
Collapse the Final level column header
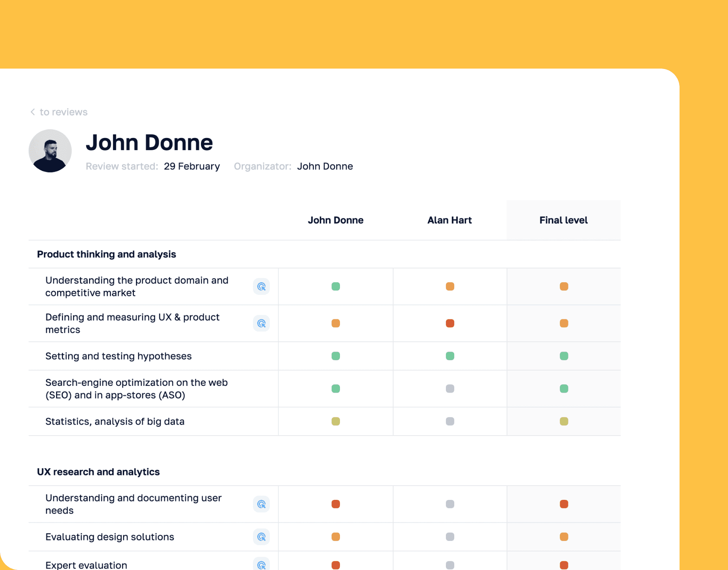tap(563, 220)
